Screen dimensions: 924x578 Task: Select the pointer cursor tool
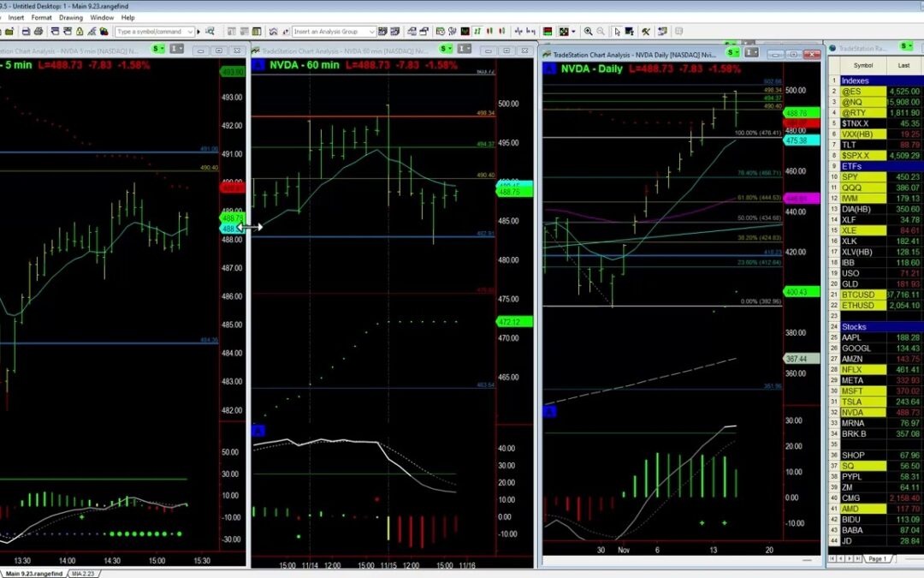click(x=617, y=32)
